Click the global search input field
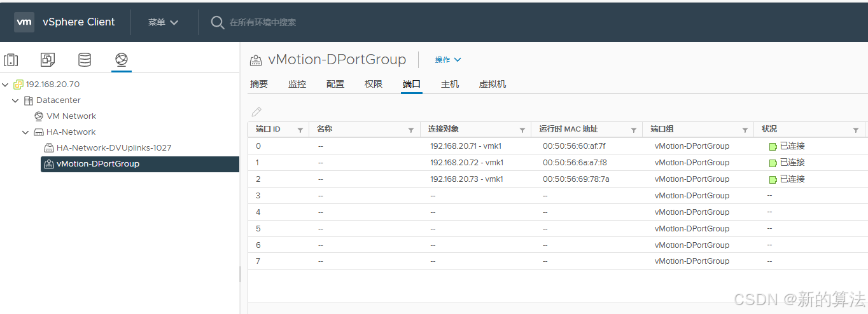The width and height of the screenshot is (868, 314). (262, 22)
